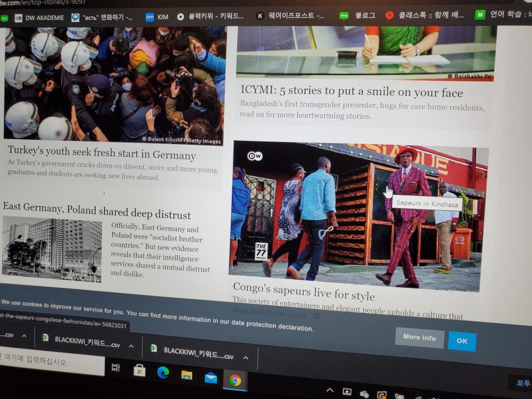Click the "Bangladesh's first transgender presenter" summary text
Image resolution: width=532 pixels, height=399 pixels.
(362, 110)
